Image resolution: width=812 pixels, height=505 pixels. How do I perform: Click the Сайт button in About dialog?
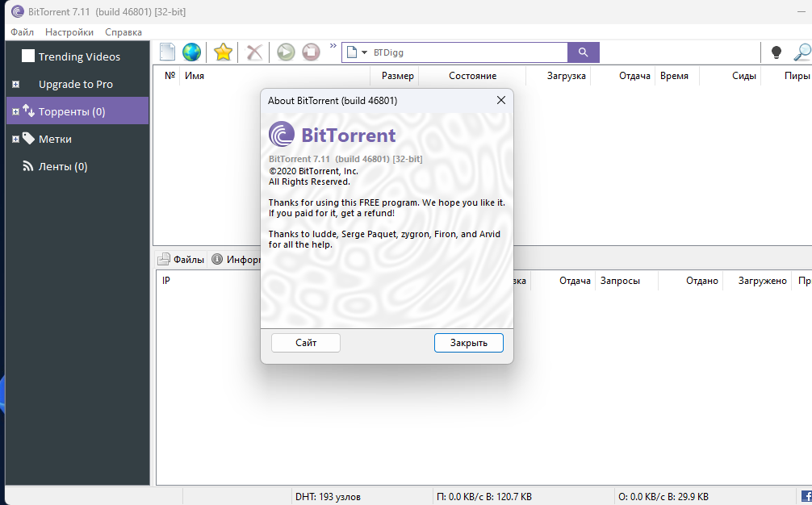pos(306,343)
